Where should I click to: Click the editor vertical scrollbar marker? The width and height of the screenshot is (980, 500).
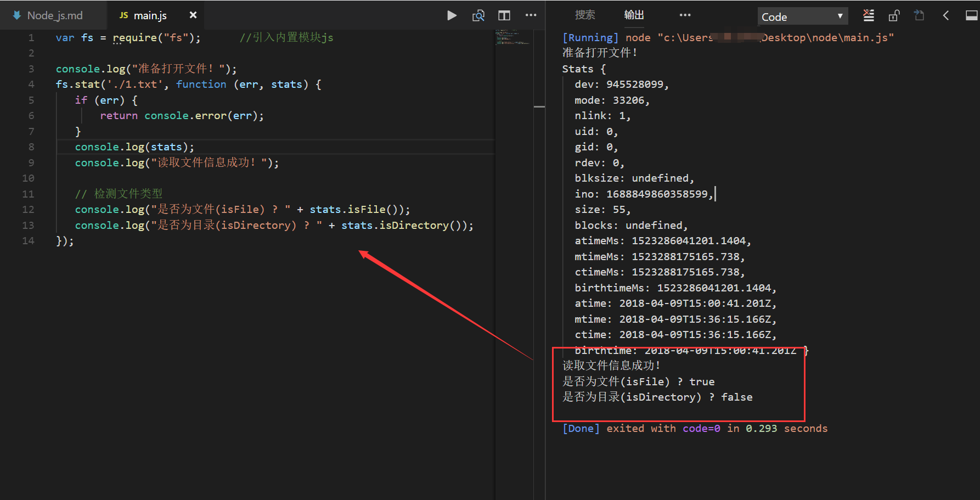pyautogui.click(x=539, y=106)
